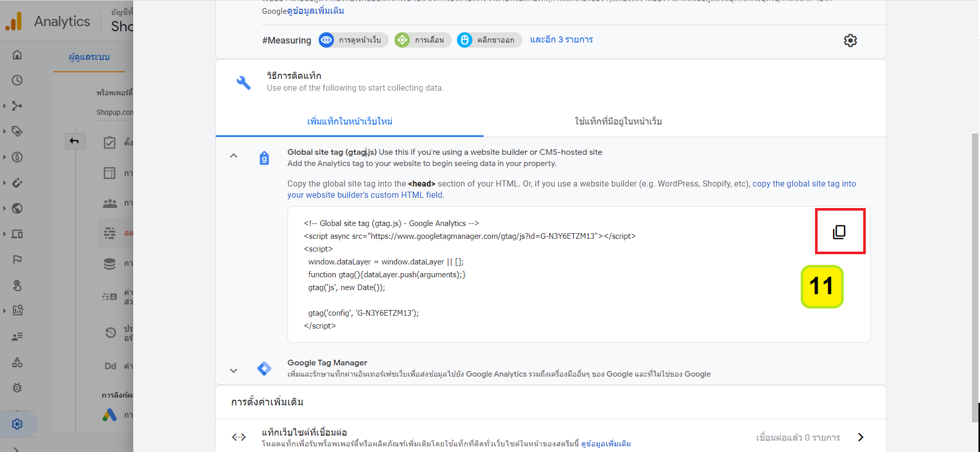Click the gtag('config', 'G-N3Y6ETZM13') code line
The width and height of the screenshot is (980, 452).
[x=363, y=313]
